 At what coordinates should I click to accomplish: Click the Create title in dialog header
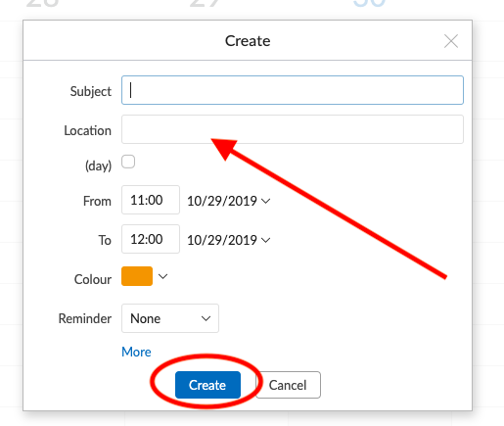click(248, 41)
